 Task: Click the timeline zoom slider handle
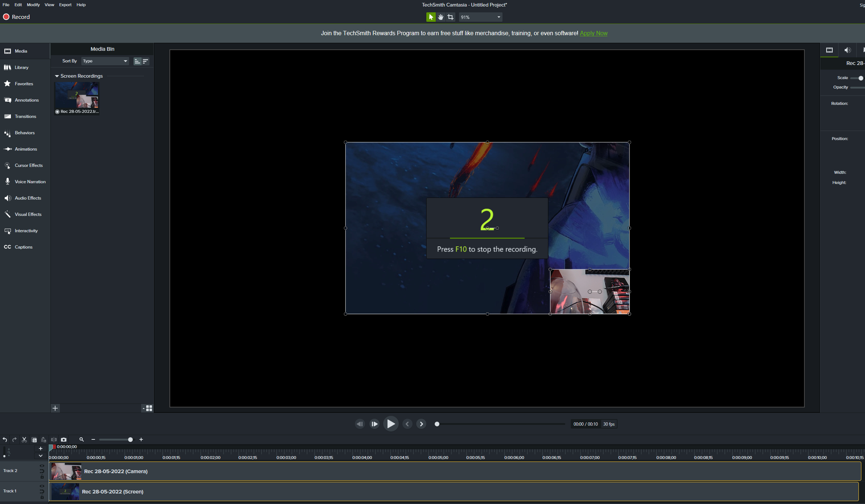pos(130,439)
